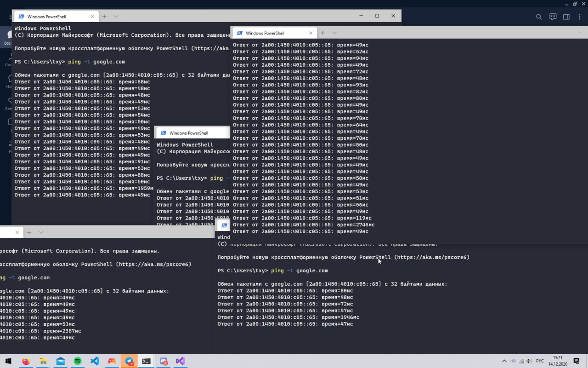The width and height of the screenshot is (588, 368).
Task: Add a new tab in top-right PowerShell window
Action: point(322,33)
